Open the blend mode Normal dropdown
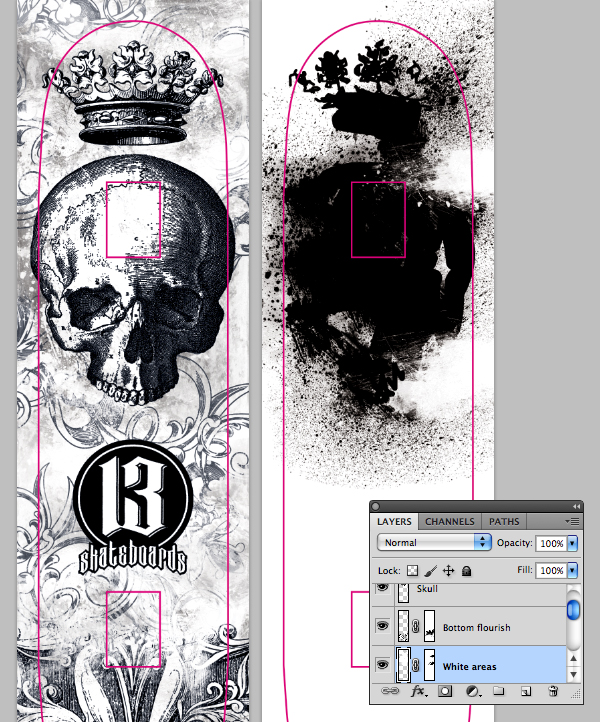The width and height of the screenshot is (600, 722). point(434,542)
